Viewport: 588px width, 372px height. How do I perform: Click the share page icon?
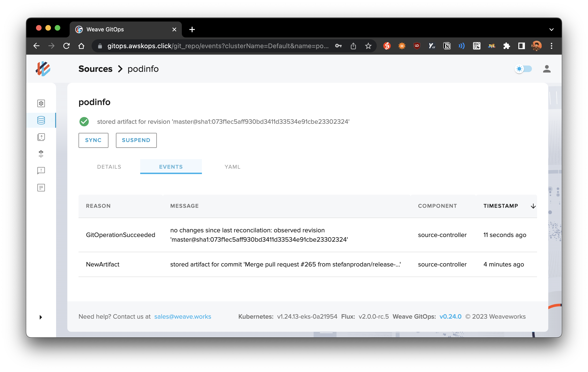click(x=353, y=46)
